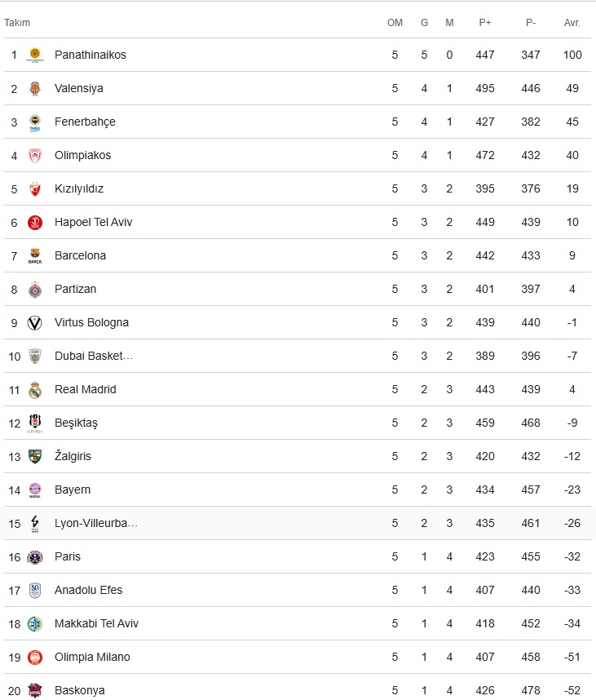Click the Panathinaikos team logo
This screenshot has width=596, height=700.
35,55
